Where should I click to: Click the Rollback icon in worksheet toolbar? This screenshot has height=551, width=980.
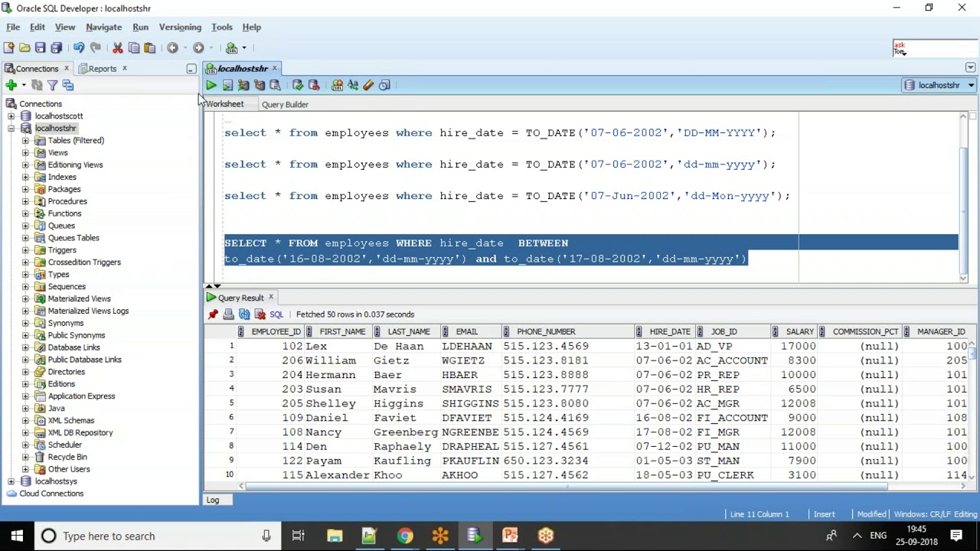tap(314, 86)
